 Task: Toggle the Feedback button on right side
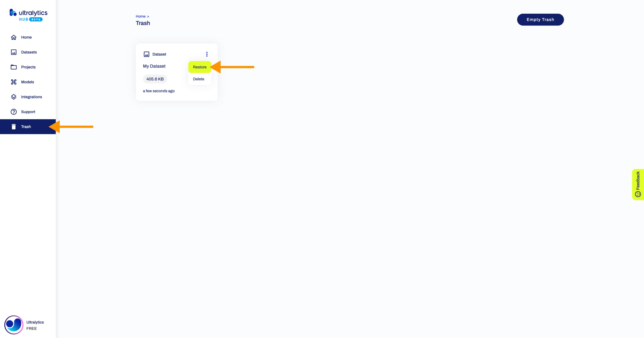tap(638, 184)
